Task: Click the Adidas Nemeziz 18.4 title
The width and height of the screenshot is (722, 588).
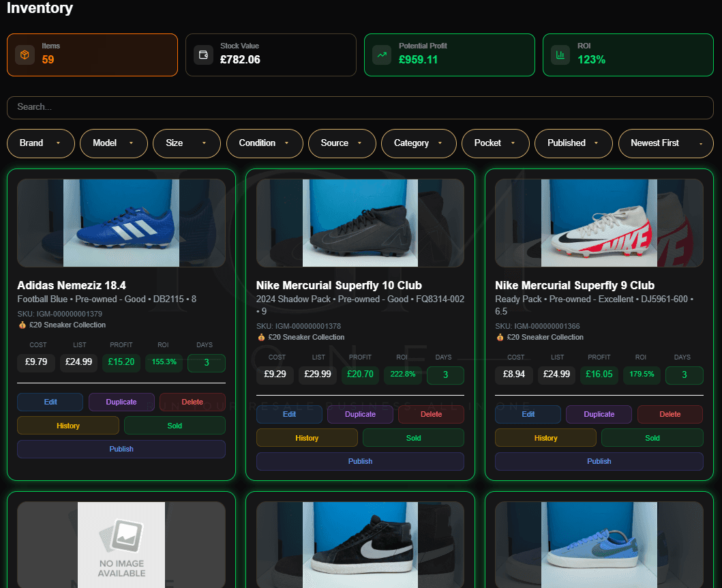Action: point(72,286)
